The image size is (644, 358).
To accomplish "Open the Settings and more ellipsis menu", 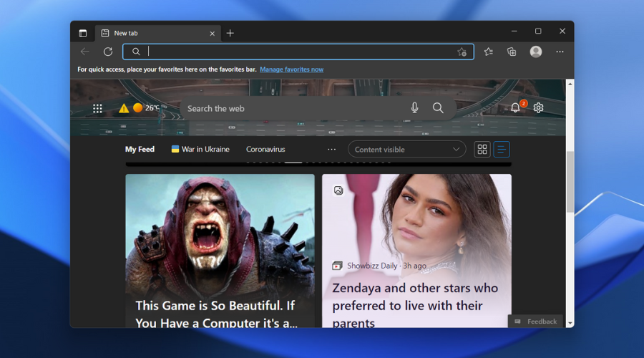I will [560, 52].
